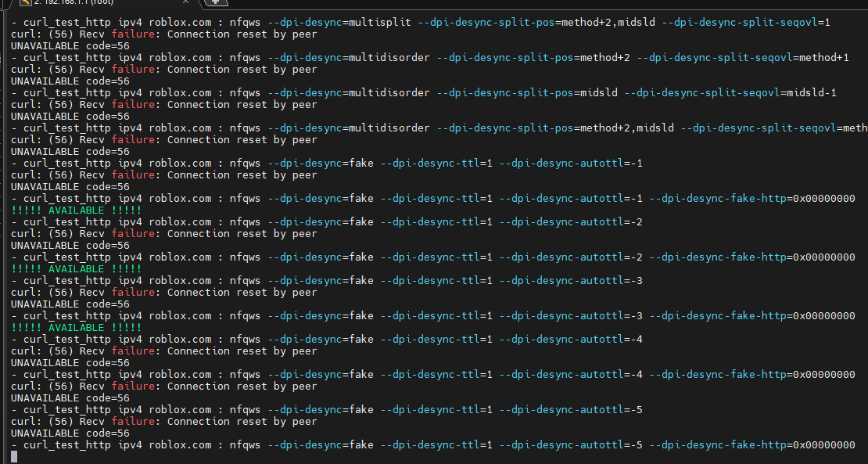The height and width of the screenshot is (464, 868).
Task: Click the AVAILABLE message under the autottl=-2 command
Action: click(77, 269)
